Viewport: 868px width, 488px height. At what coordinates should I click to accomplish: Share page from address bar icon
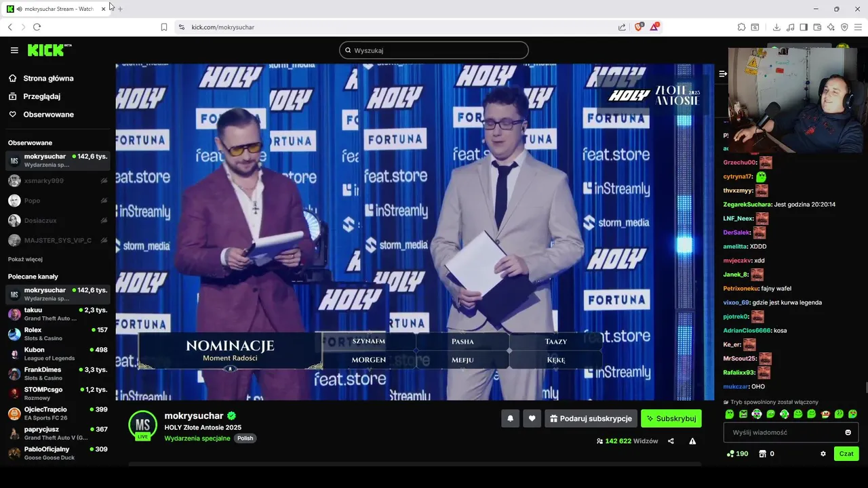point(622,27)
